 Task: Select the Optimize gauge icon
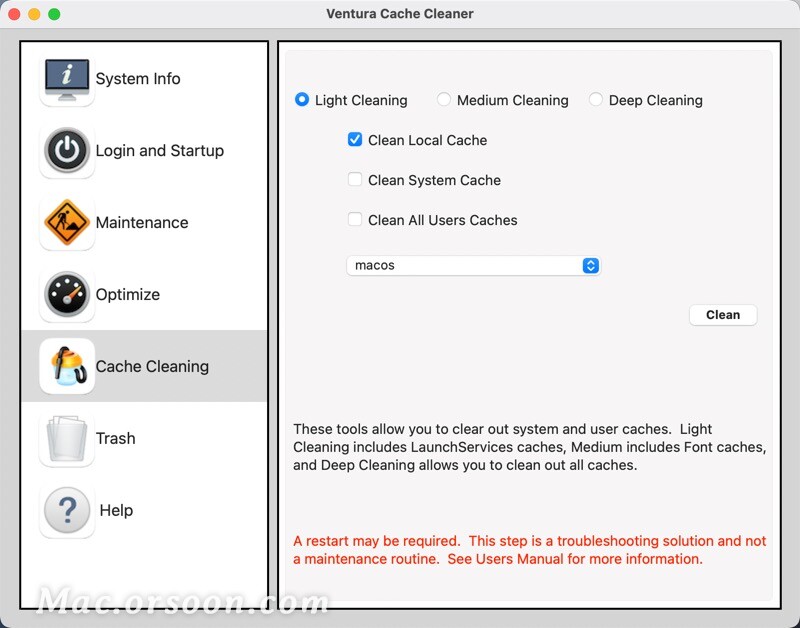point(66,294)
